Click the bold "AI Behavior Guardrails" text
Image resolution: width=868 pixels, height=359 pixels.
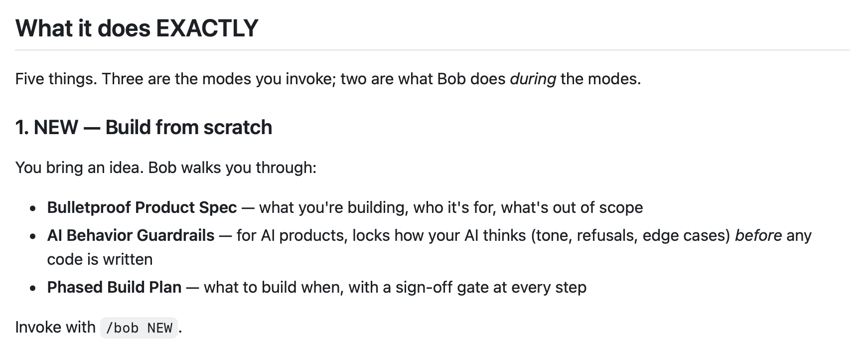131,235
